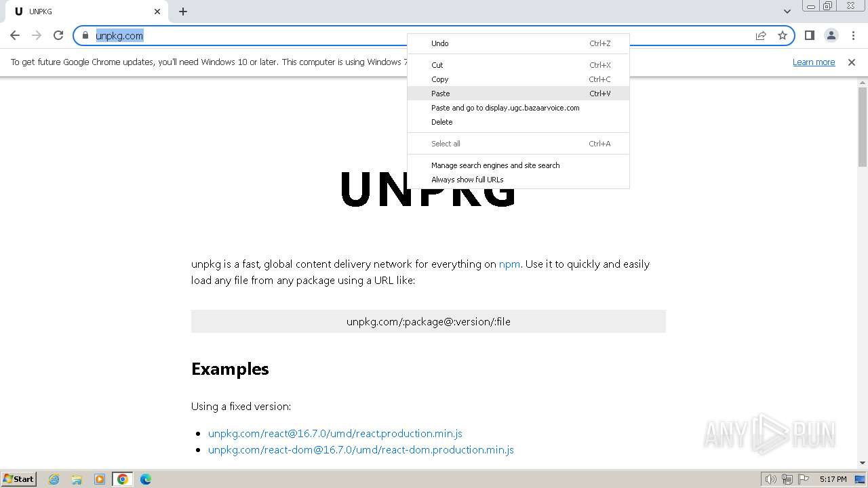
Task: Click the UNPKG tab title
Action: pos(41,12)
